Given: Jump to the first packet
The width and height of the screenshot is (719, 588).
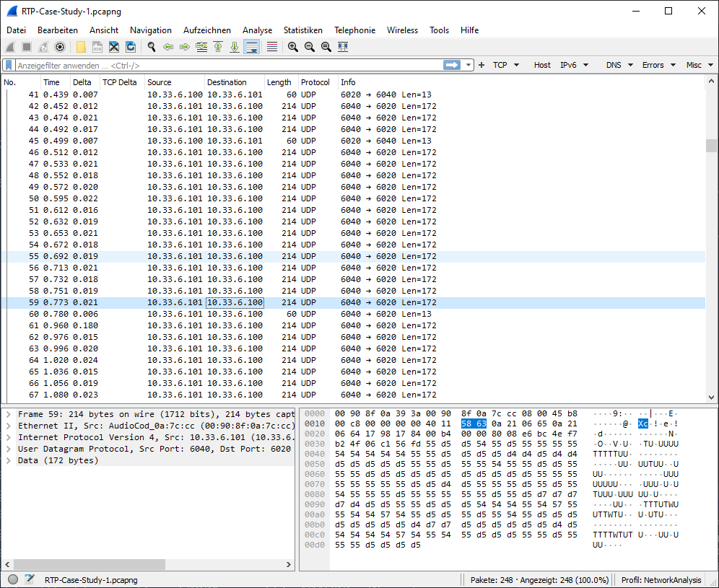Looking at the screenshot, I should [218, 47].
